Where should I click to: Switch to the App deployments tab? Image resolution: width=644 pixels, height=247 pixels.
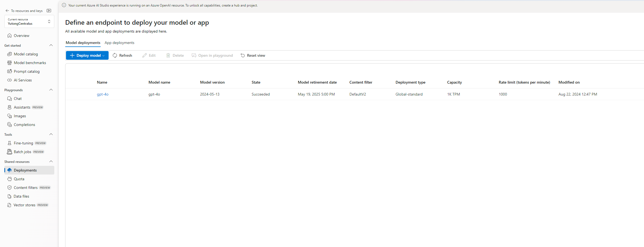click(x=119, y=43)
